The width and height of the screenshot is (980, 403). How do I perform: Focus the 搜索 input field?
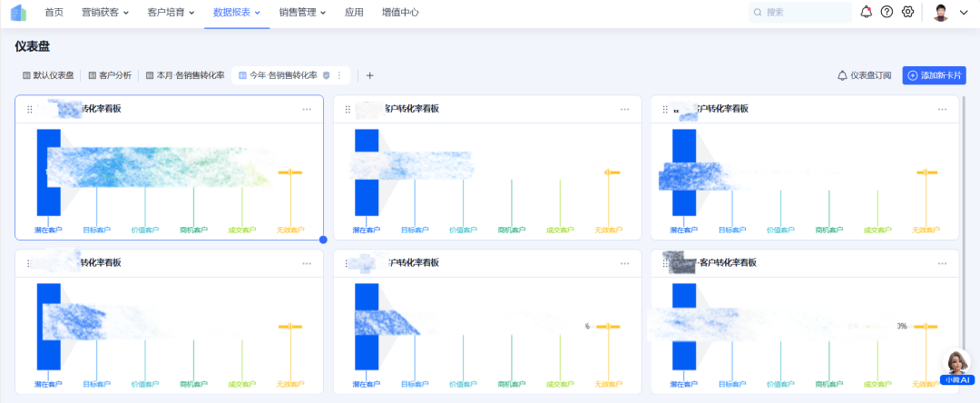800,13
